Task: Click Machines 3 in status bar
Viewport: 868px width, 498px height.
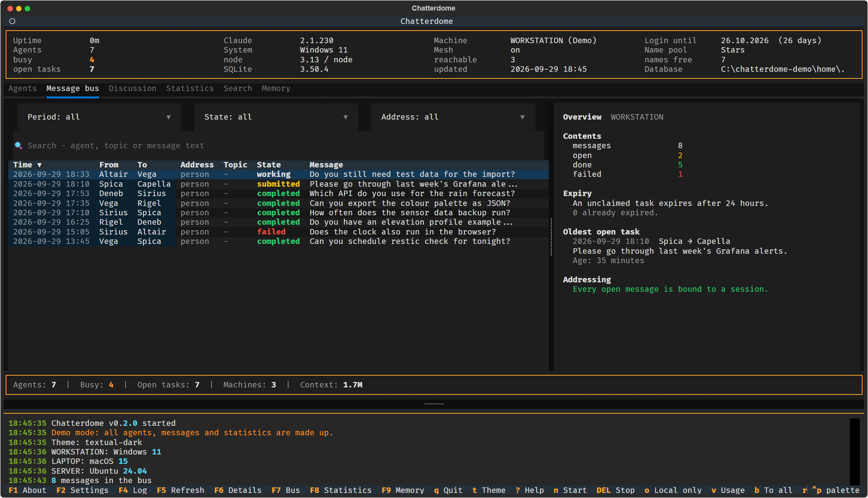Action: 250,385
